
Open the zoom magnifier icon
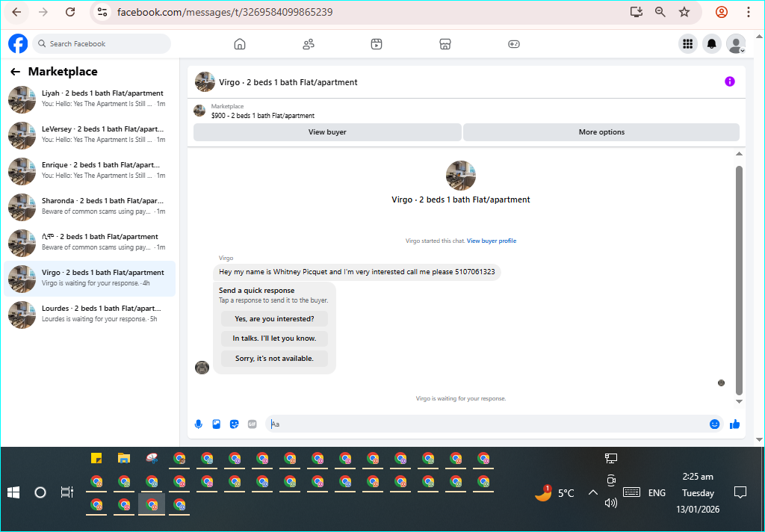(660, 12)
